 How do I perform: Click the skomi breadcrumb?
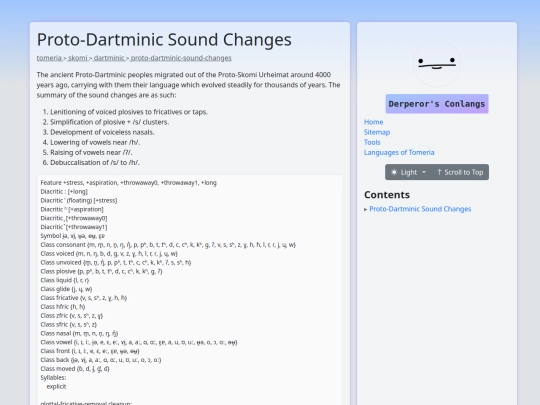(78, 58)
